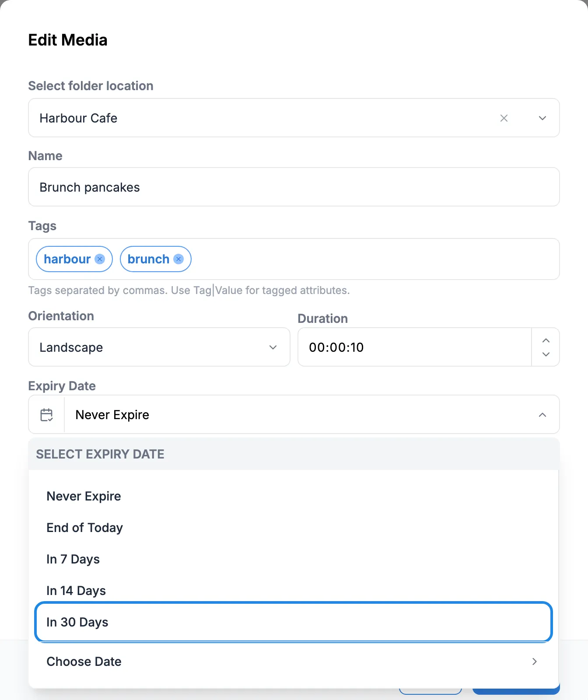
Task: Open the Landscape orientation dropdown
Action: (159, 347)
